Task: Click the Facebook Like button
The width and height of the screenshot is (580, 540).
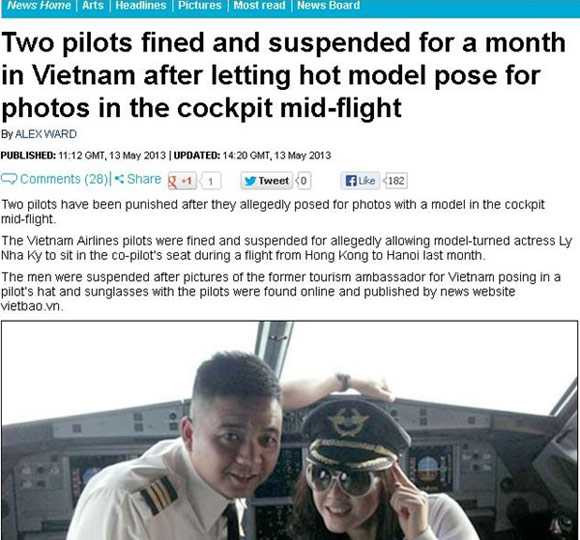Action: (x=360, y=181)
